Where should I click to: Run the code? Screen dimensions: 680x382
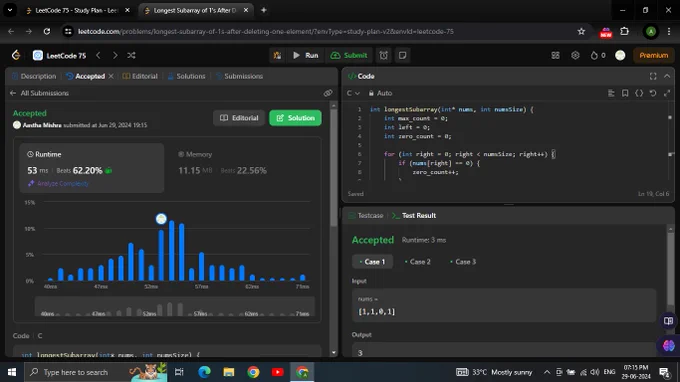[306, 55]
